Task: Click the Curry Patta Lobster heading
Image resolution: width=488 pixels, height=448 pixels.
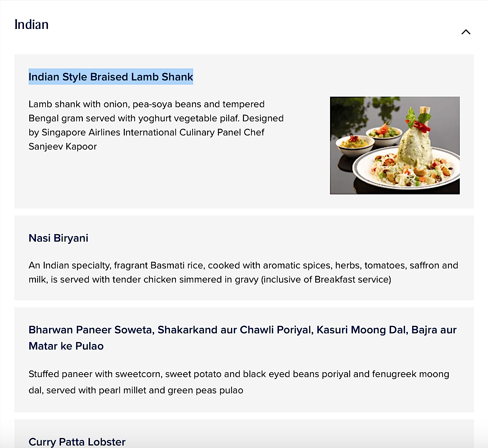Action: point(77,442)
